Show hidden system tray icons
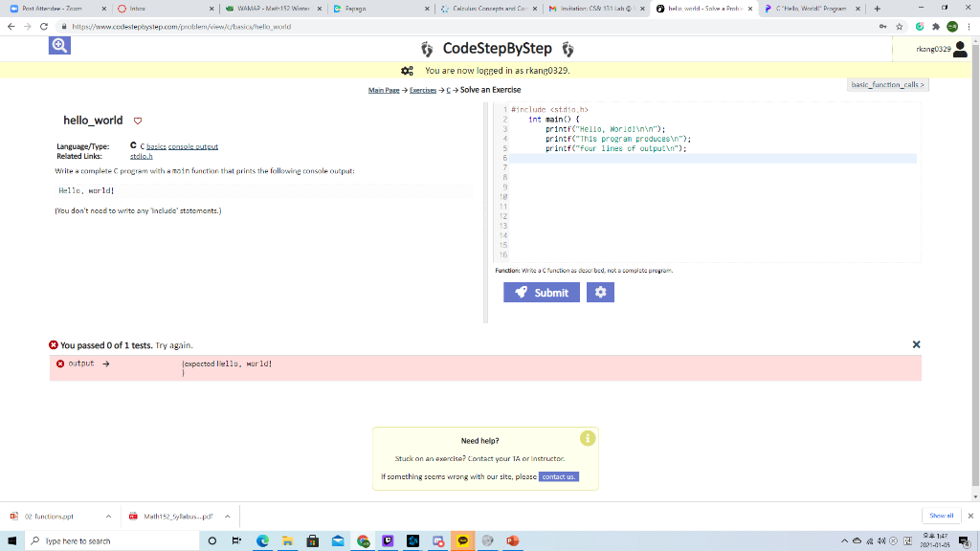 [844, 541]
